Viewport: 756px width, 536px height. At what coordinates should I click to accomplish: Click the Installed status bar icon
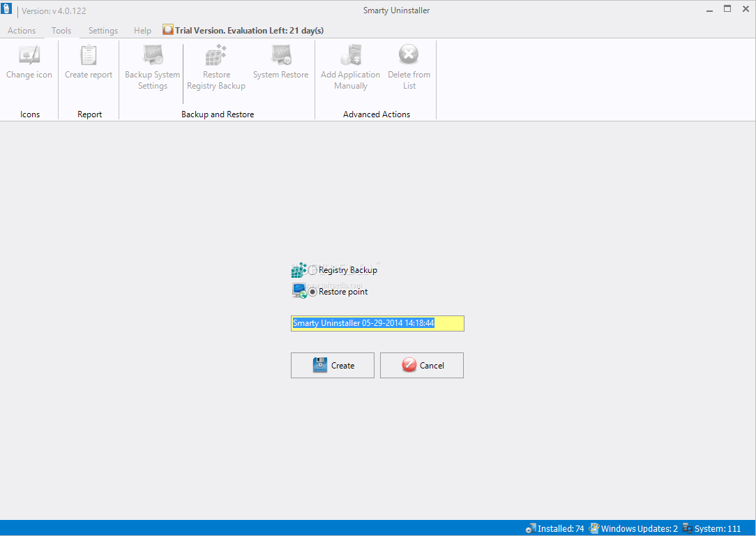tap(531, 529)
